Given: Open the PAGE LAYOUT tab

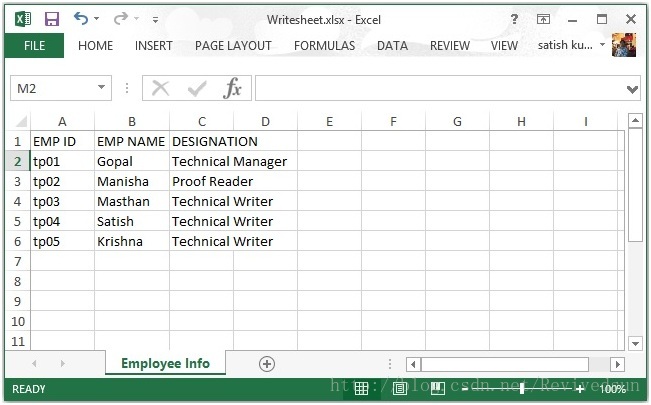Looking at the screenshot, I should [x=233, y=46].
